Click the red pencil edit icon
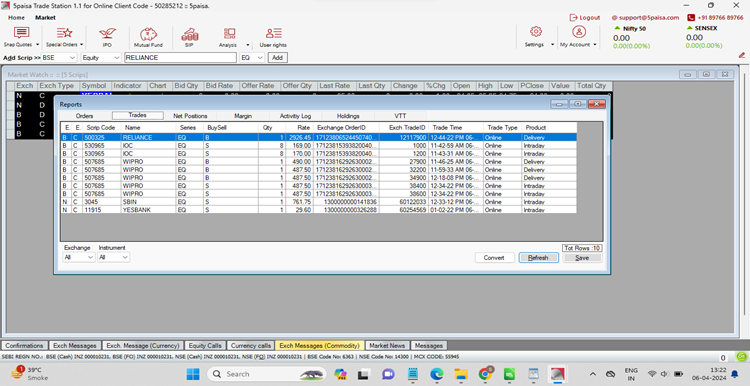The height and width of the screenshot is (386, 750). click(742, 55)
